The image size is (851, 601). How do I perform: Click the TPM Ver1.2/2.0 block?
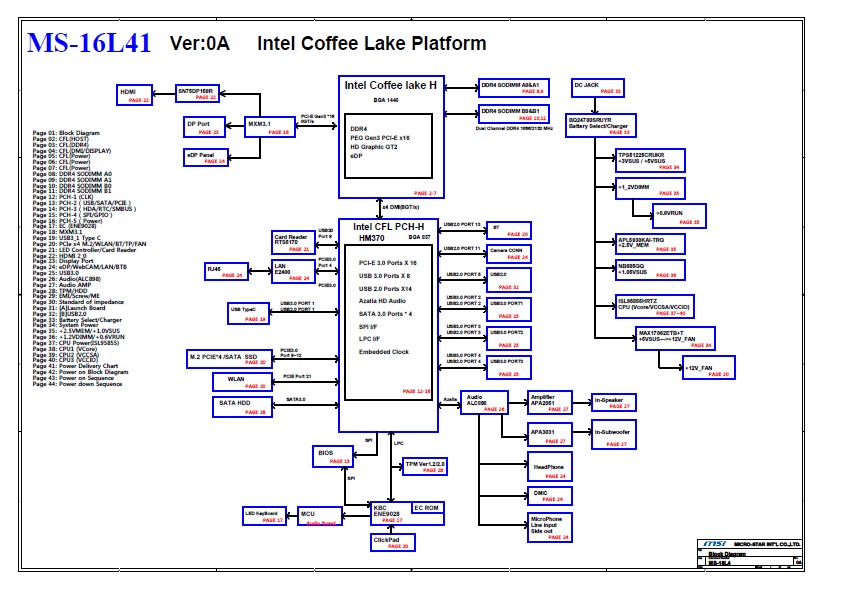click(x=424, y=466)
